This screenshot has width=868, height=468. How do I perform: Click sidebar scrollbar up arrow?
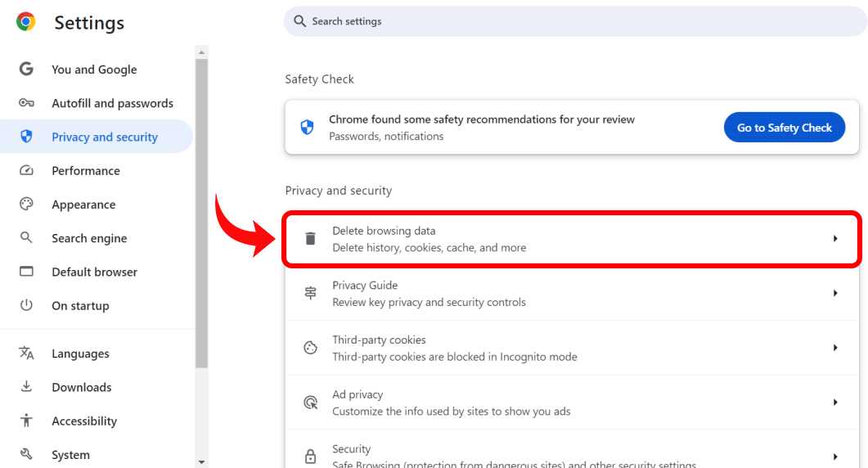pos(201,52)
